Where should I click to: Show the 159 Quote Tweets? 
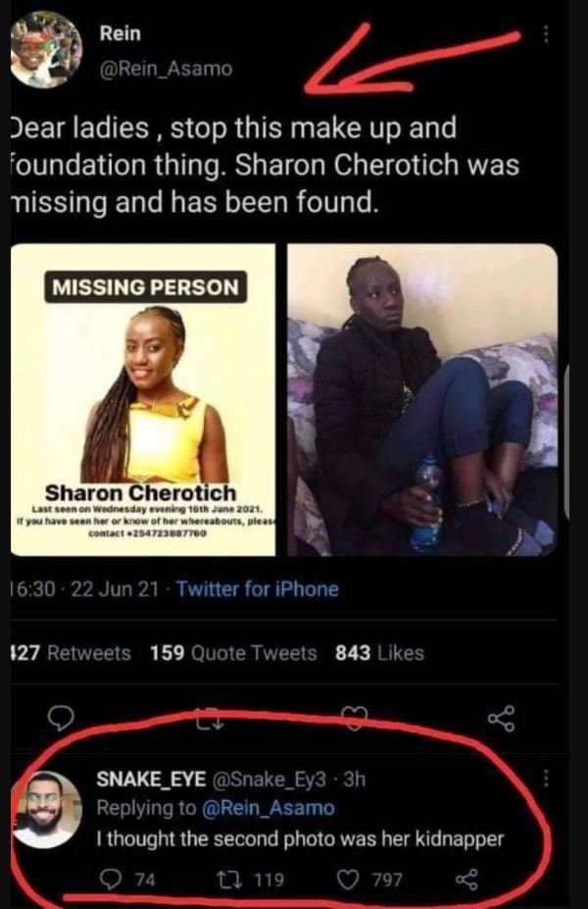click(233, 653)
